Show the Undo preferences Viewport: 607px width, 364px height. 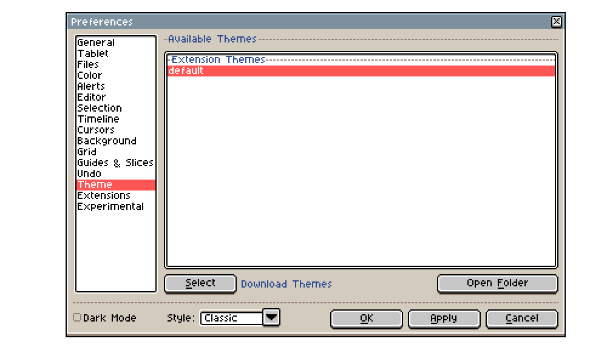tap(116, 174)
